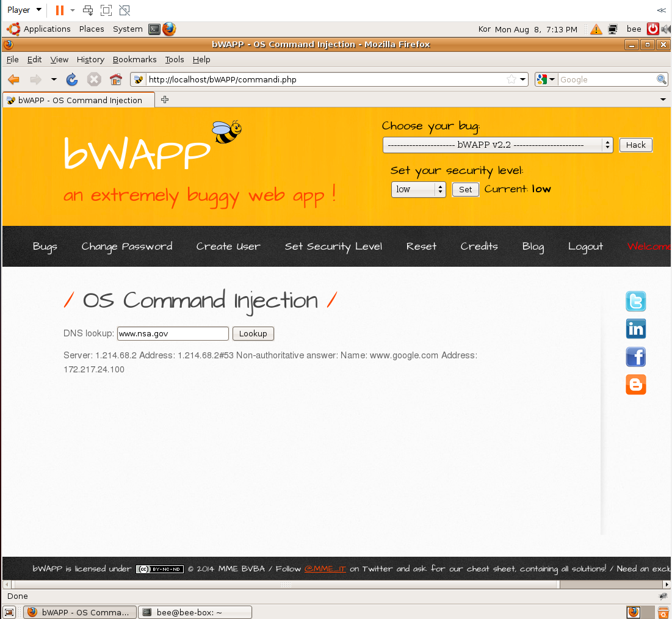This screenshot has height=619, width=672.
Task: Click the Set security level button
Action: tap(465, 189)
